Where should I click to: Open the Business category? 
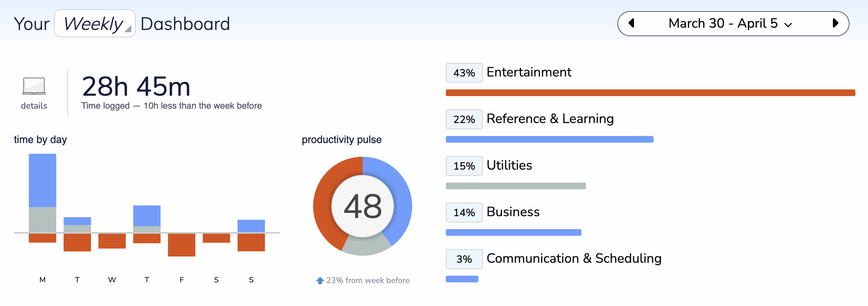[513, 212]
